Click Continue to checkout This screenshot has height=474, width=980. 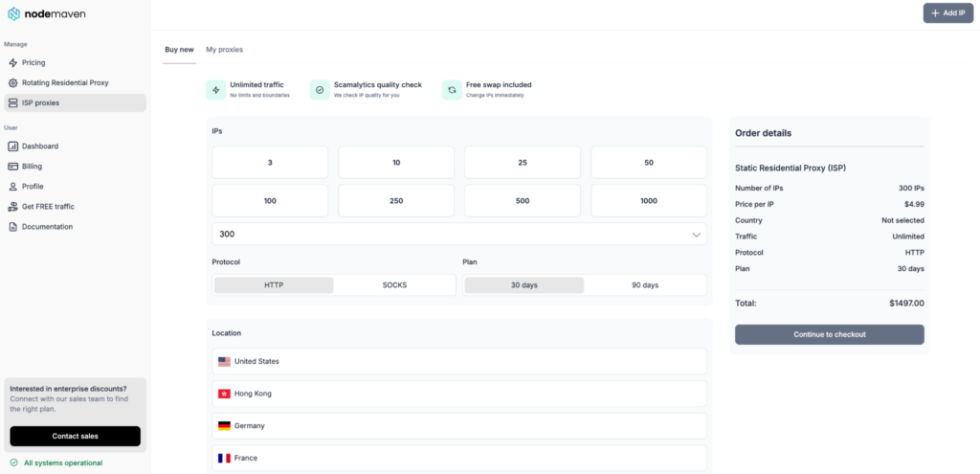pyautogui.click(x=830, y=334)
